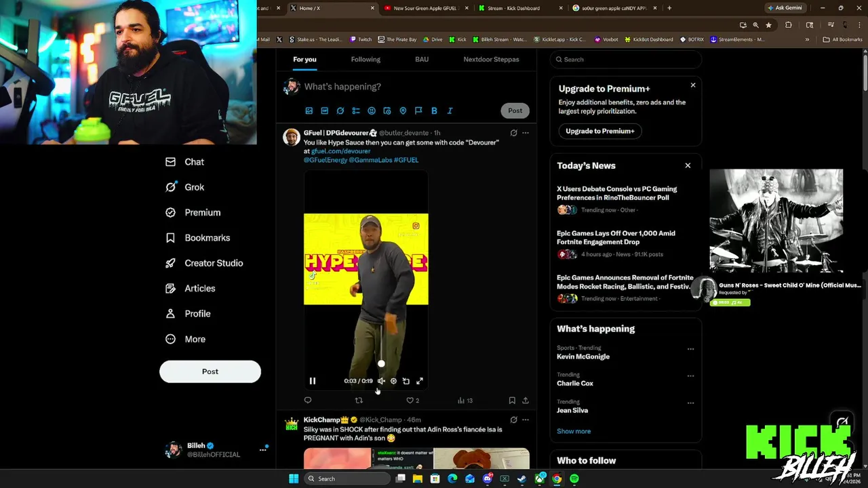The image size is (868, 488).
Task: Open the Windows Start menu
Action: point(294,479)
